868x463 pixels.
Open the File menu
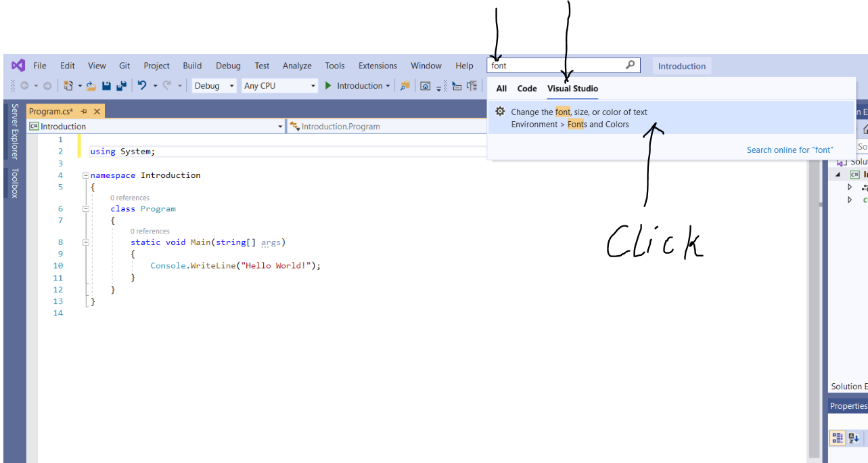(x=40, y=66)
